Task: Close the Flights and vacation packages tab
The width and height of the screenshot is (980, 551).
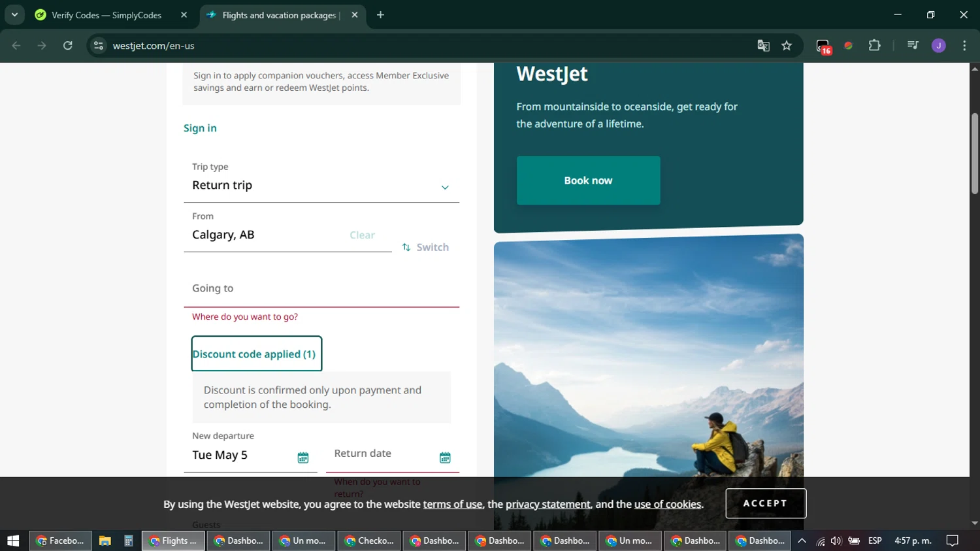Action: coord(355,15)
